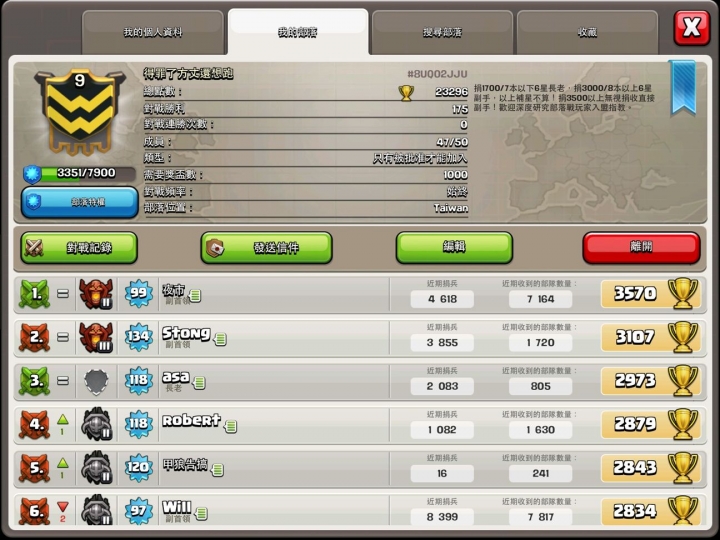720x540 pixels.
Task: Open the blue 部落特權 clan perks button
Action: click(x=79, y=202)
